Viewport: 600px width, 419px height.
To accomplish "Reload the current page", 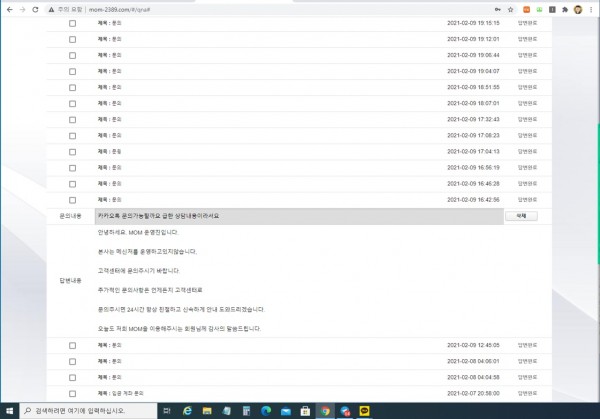I will (35, 10).
